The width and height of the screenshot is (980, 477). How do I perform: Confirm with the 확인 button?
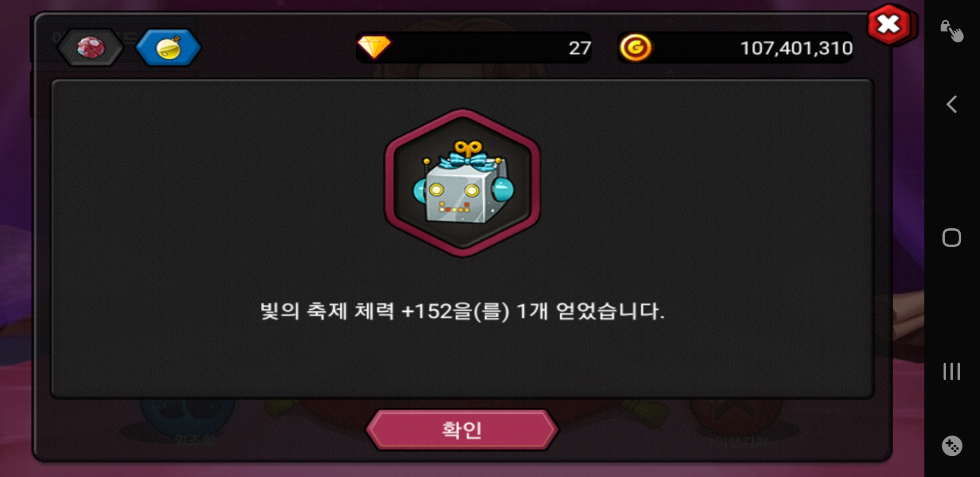point(462,430)
